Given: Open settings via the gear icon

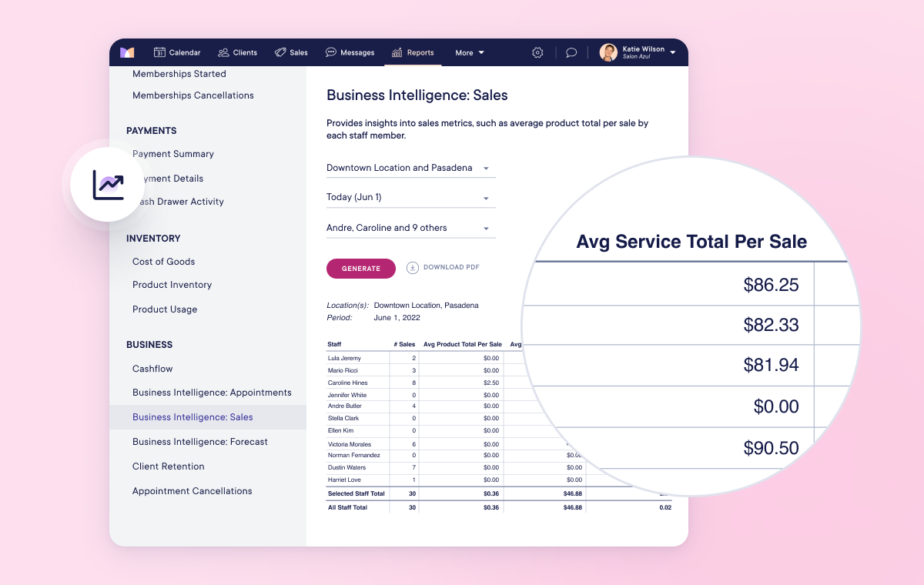Looking at the screenshot, I should tap(537, 52).
